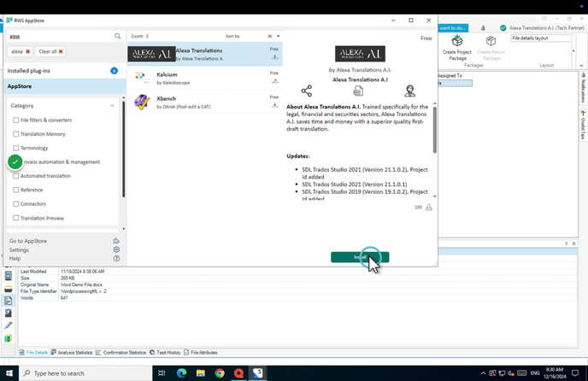Check the Connectors category
The image size is (588, 381).
pyautogui.click(x=15, y=203)
